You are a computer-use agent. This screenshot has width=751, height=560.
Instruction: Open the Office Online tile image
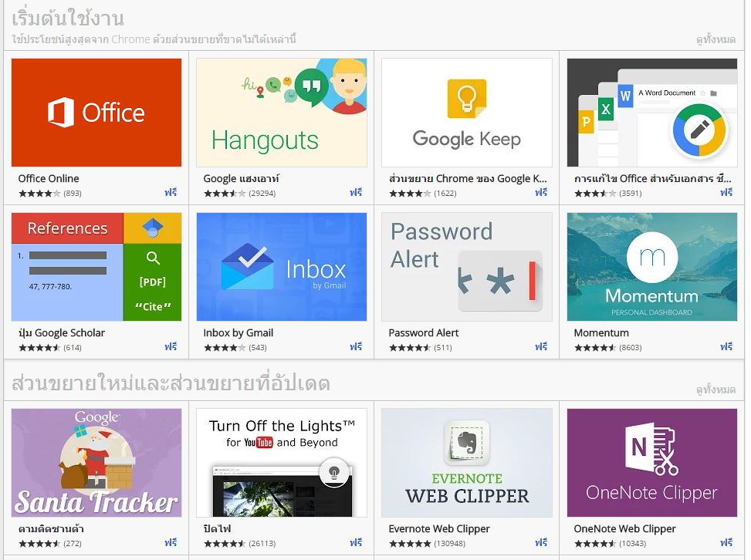pyautogui.click(x=96, y=113)
